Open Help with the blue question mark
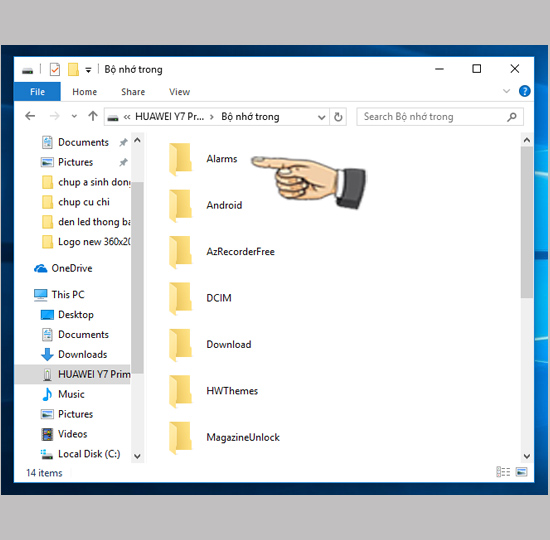Screen dimensions: 550x540 (x=524, y=91)
